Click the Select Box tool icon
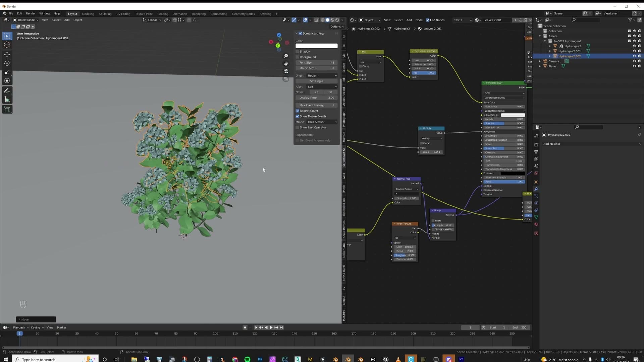The width and height of the screenshot is (644, 362). tap(7, 36)
